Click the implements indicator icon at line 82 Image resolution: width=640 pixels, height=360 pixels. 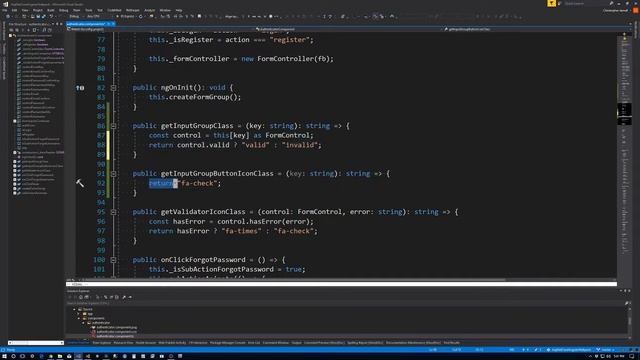(x=80, y=88)
